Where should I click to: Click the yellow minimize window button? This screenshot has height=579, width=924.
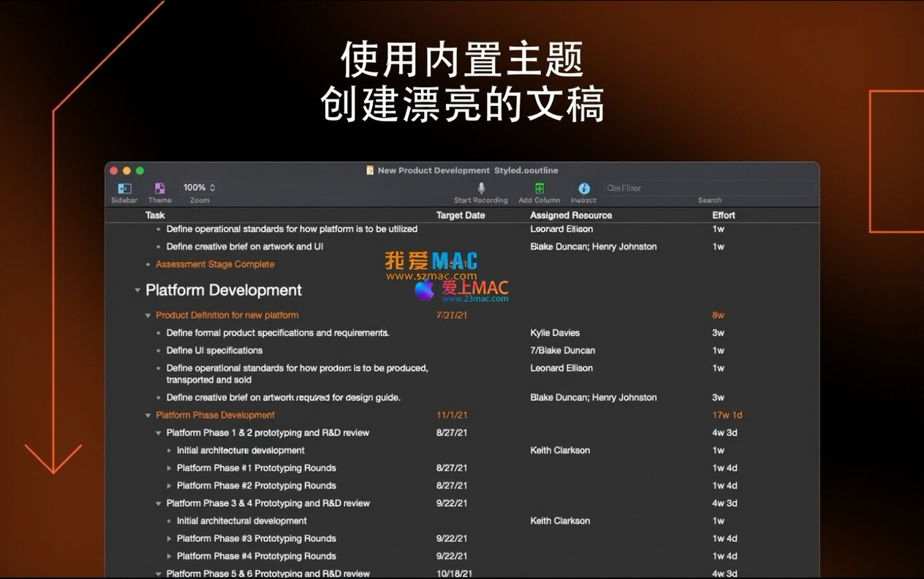click(126, 170)
